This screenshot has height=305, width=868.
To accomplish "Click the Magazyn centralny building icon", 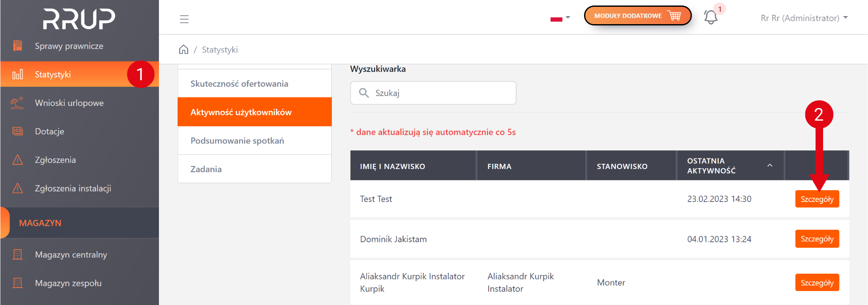I will tap(17, 255).
